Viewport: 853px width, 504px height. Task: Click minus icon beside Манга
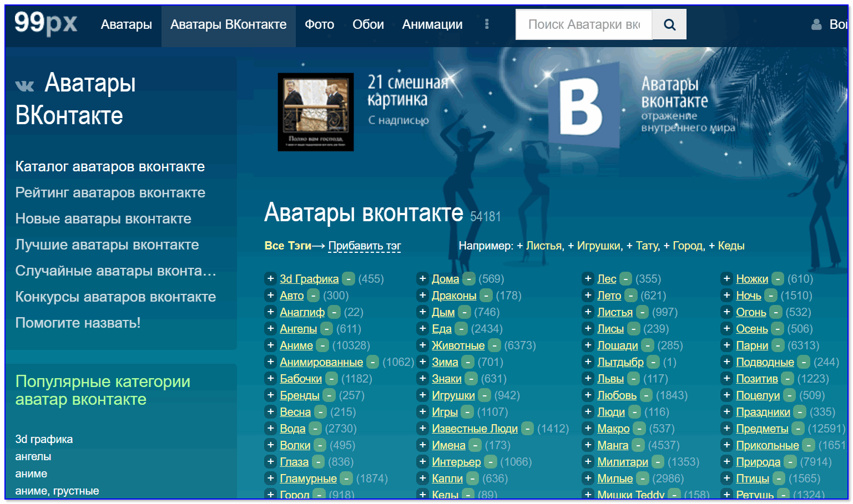click(x=638, y=445)
